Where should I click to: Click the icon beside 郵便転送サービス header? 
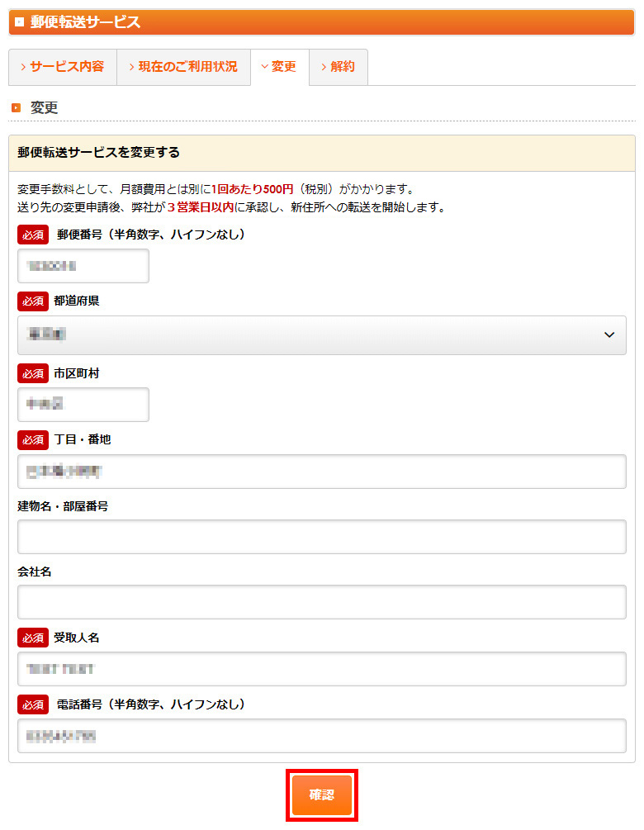pyautogui.click(x=20, y=22)
